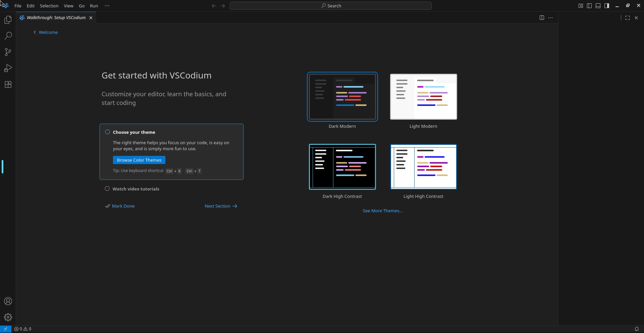644x333 pixels.
Task: Click inside the top Search box
Action: pyautogui.click(x=331, y=6)
